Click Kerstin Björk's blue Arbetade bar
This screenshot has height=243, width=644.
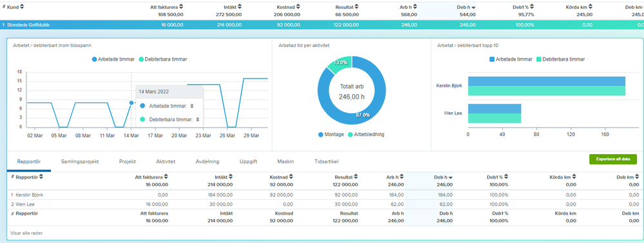(547, 81)
